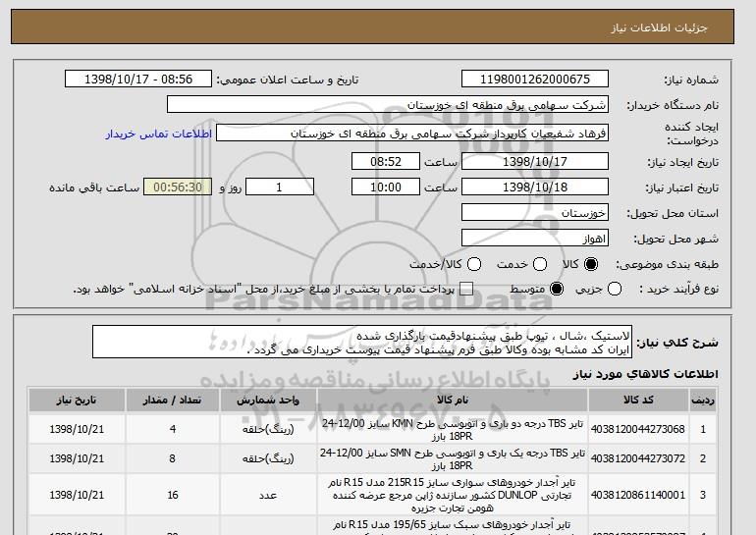Click the SMN tire item name in row 2

(453, 459)
